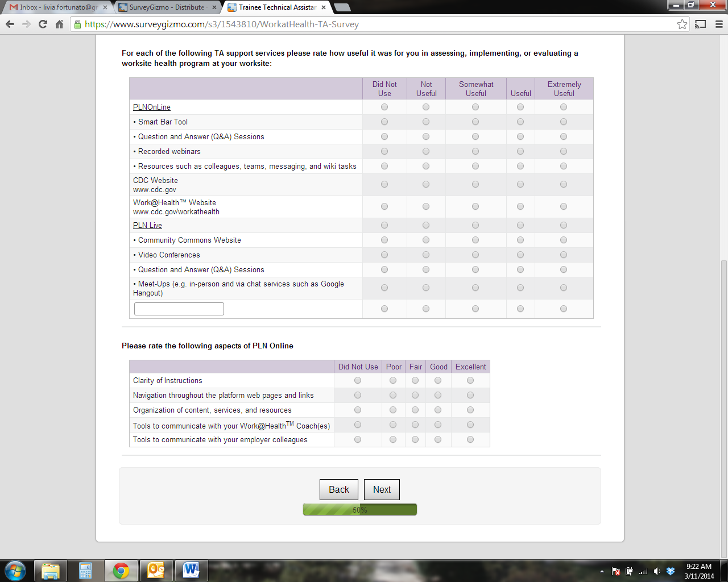This screenshot has width=728, height=582.
Task: Click the blank write-in text field
Action: click(x=179, y=309)
